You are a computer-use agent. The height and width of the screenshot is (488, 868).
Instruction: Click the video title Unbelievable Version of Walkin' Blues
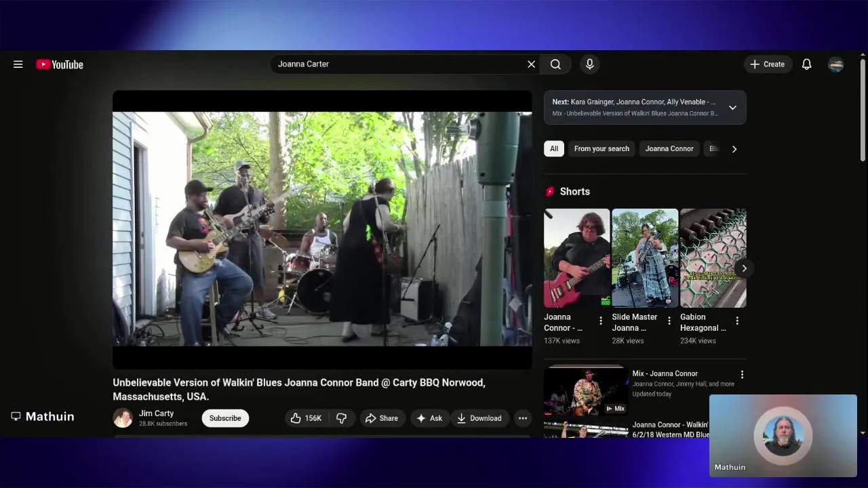(299, 390)
